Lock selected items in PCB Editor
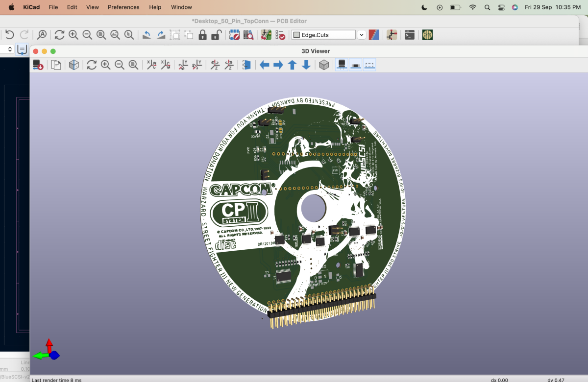Image resolution: width=588 pixels, height=382 pixels. click(202, 35)
